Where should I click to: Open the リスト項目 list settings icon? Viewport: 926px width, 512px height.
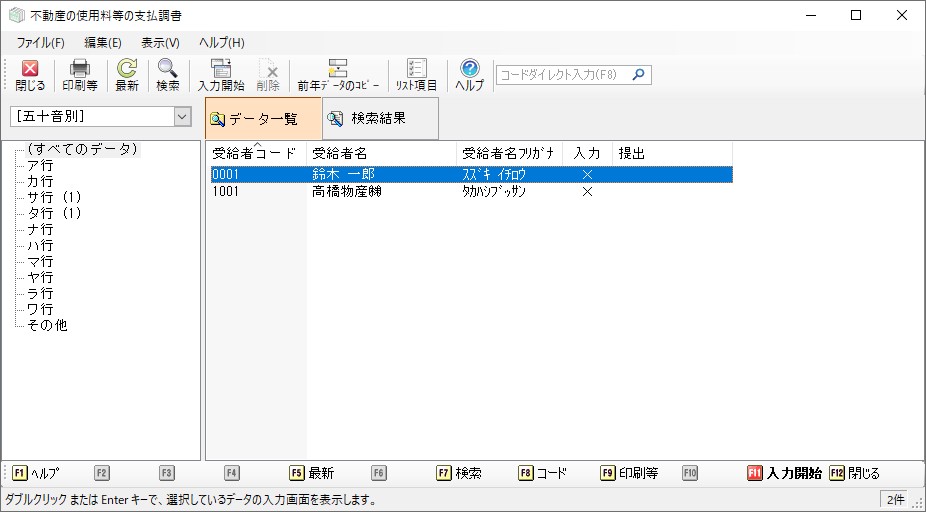pos(416,75)
